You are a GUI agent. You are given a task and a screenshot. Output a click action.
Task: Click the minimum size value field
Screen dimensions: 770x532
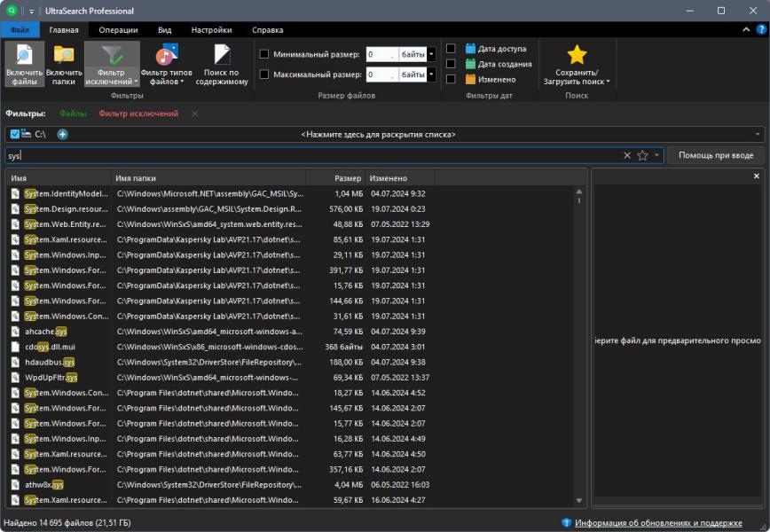[382, 54]
